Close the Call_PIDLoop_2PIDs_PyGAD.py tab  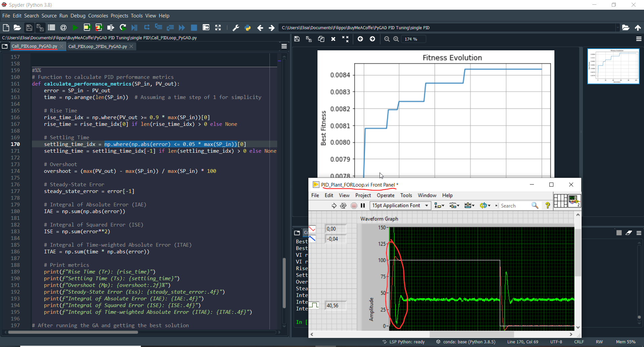[x=131, y=46]
